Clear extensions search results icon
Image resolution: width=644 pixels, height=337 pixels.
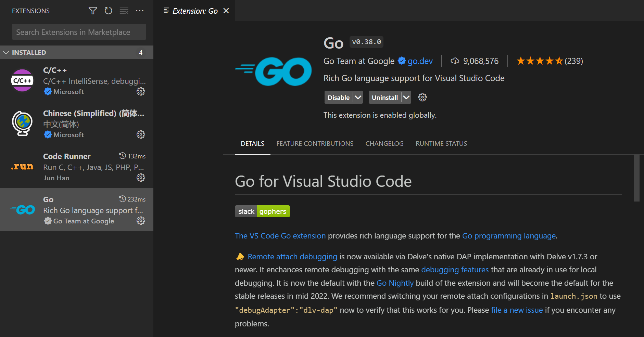[124, 11]
